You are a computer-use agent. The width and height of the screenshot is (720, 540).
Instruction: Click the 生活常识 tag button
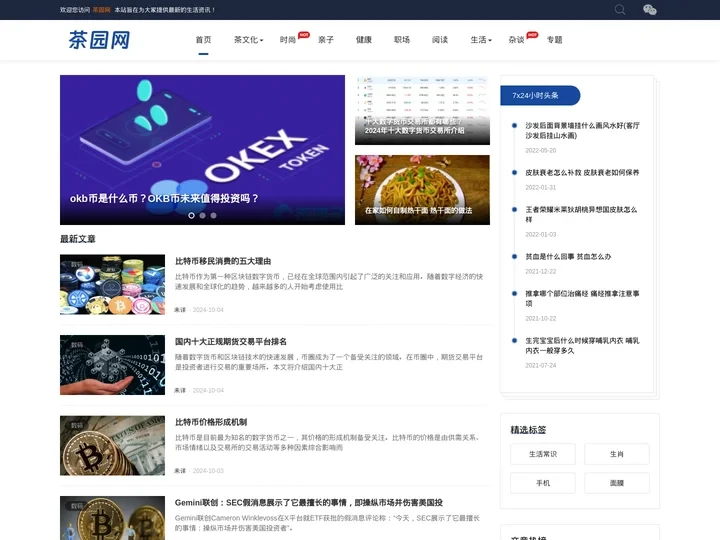[543, 454]
